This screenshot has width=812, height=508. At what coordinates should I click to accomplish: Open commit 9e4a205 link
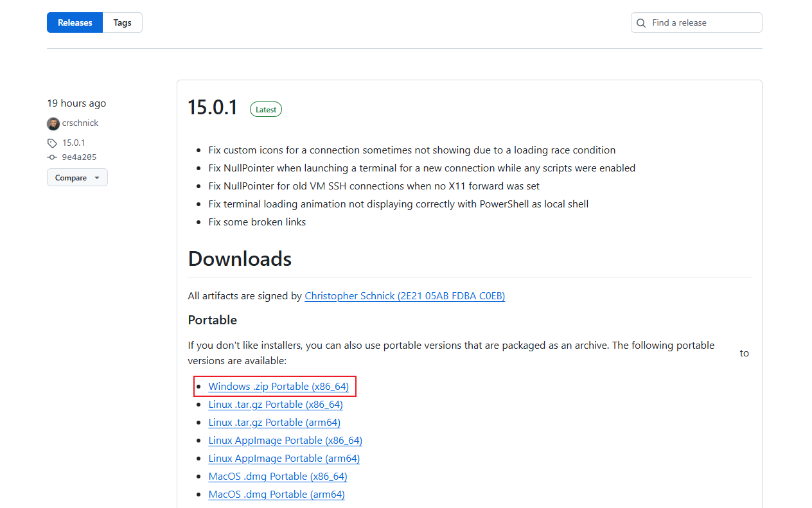79,157
